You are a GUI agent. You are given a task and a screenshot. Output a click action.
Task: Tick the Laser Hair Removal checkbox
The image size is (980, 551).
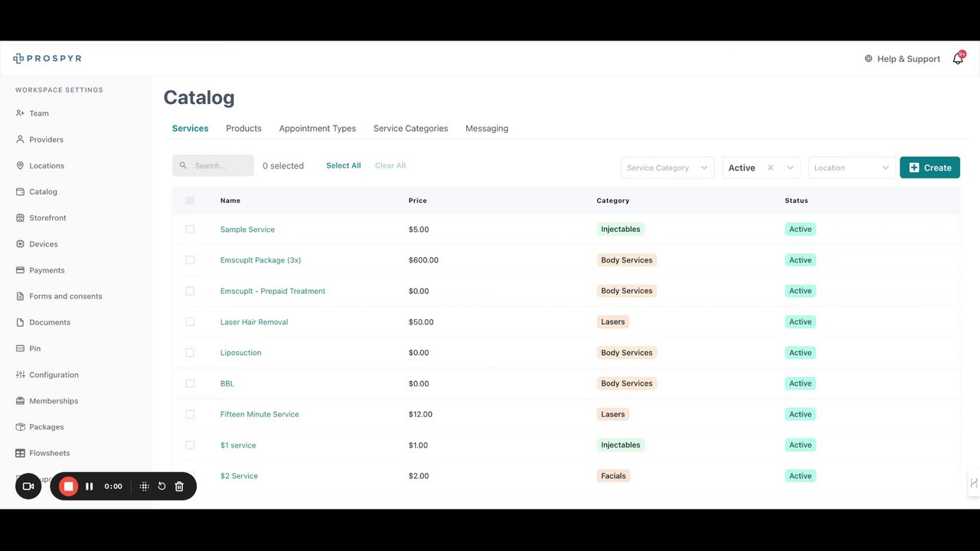pyautogui.click(x=190, y=322)
